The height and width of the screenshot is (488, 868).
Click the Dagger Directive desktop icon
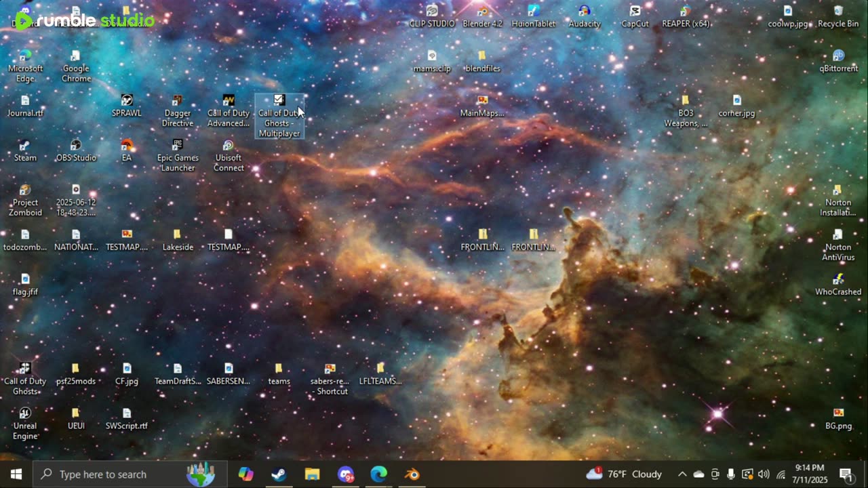[178, 111]
